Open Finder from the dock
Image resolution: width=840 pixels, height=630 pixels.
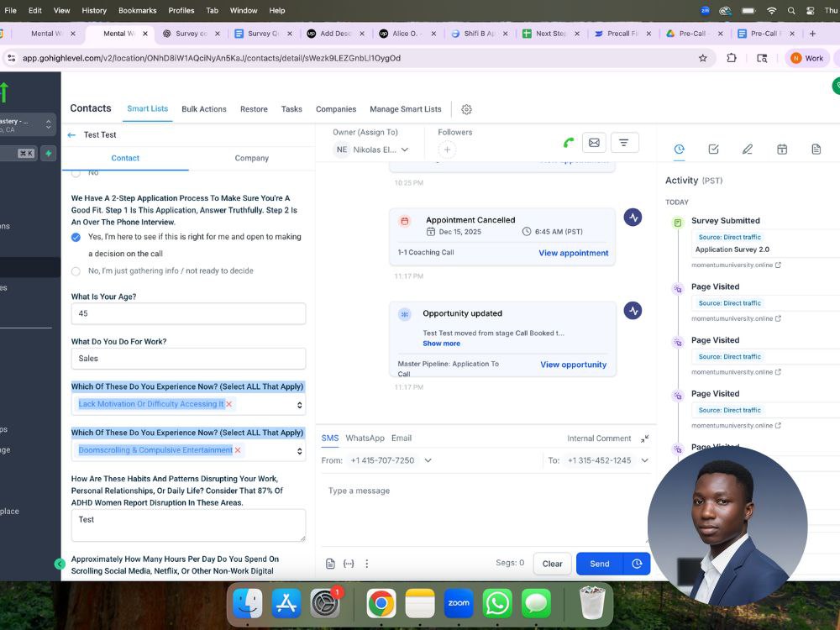pyautogui.click(x=248, y=603)
